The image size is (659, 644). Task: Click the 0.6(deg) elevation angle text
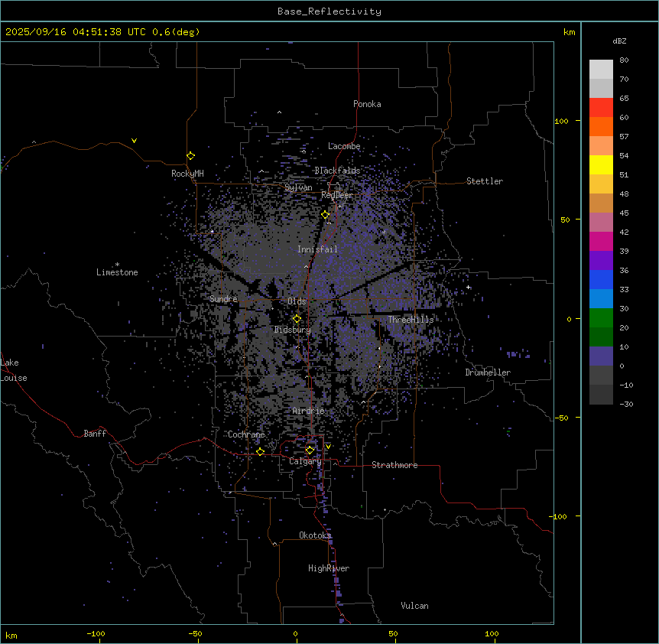[x=176, y=32]
